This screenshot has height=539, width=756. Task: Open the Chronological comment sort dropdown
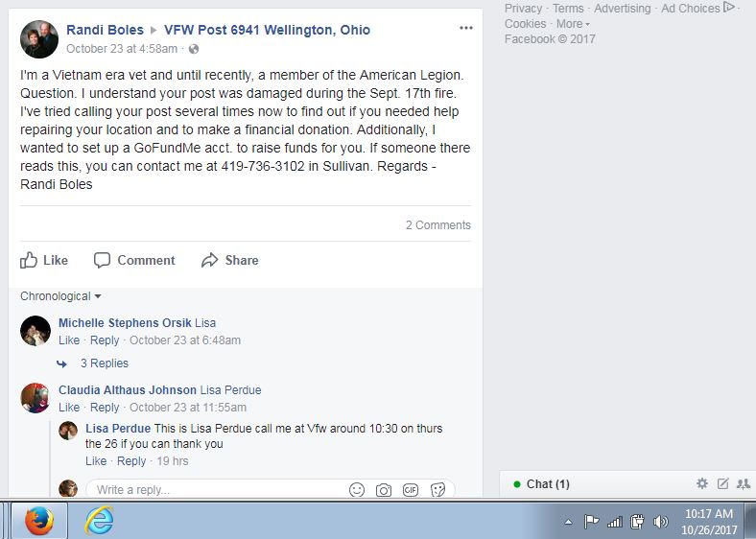60,296
